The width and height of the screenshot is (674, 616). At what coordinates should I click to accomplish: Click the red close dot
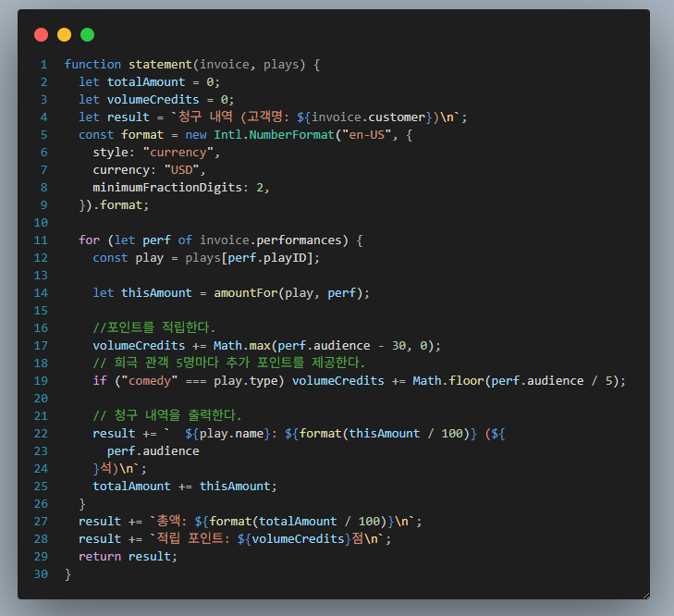pyautogui.click(x=42, y=35)
